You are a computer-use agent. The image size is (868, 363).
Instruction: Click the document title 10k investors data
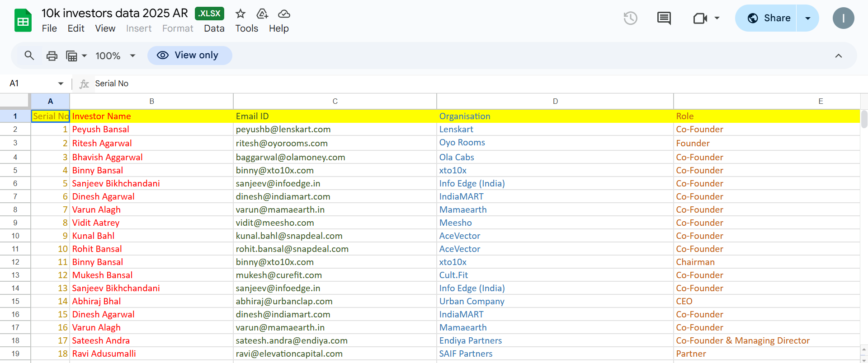(x=115, y=13)
